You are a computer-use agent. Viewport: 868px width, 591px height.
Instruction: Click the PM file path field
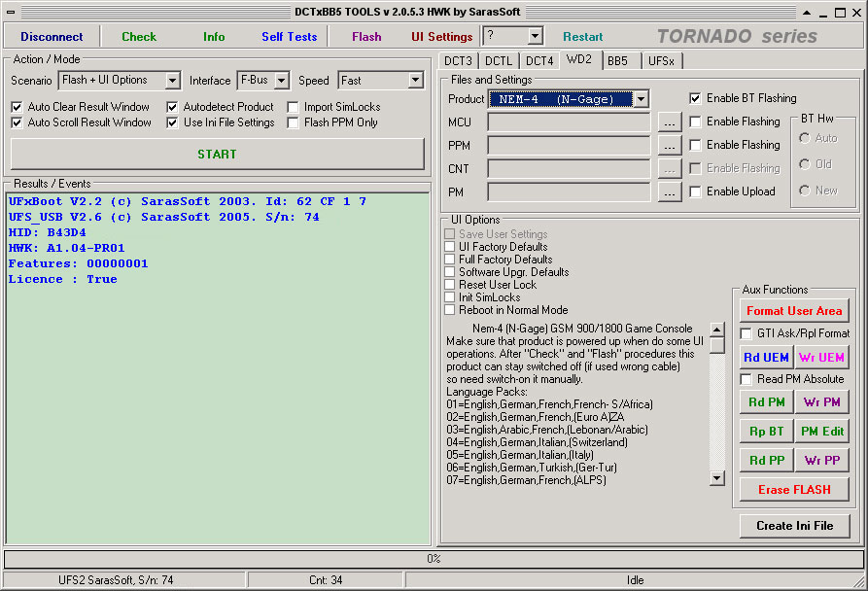[569, 192]
